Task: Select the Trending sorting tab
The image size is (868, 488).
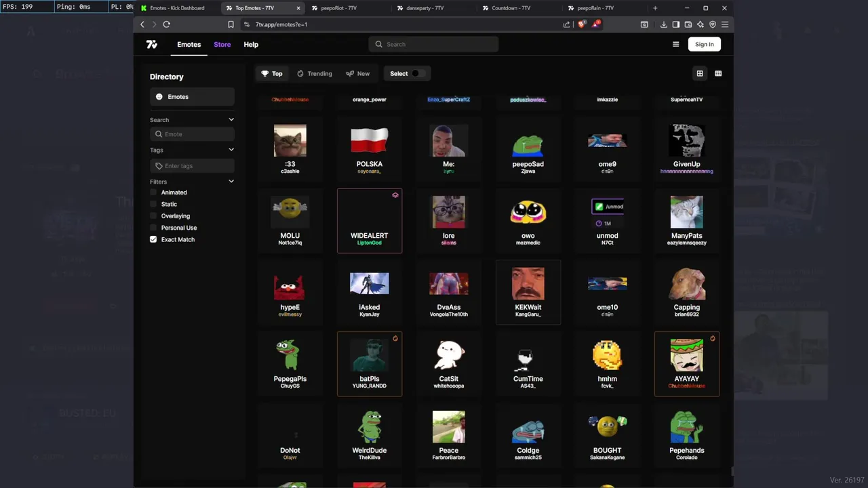Action: 315,73
